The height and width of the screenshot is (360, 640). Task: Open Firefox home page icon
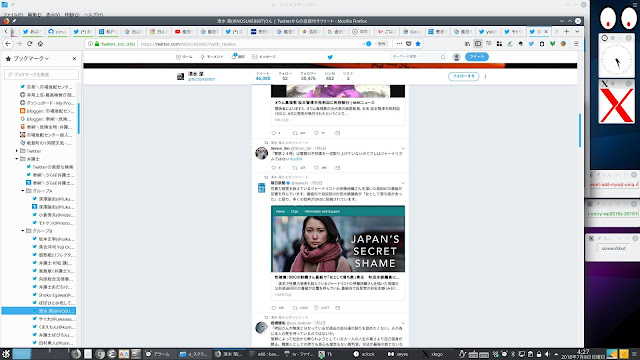point(40,44)
